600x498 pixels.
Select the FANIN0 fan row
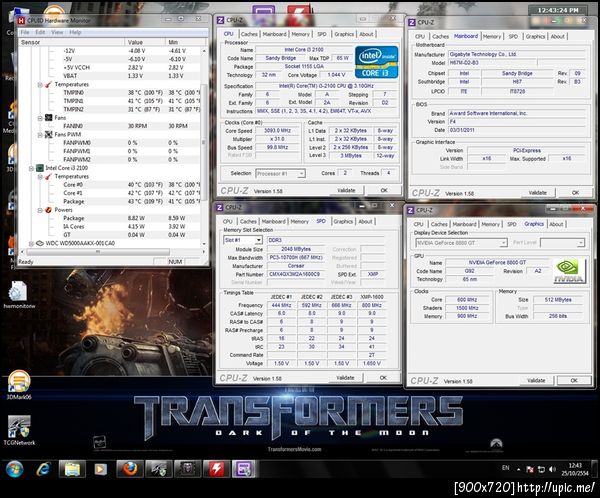click(x=109, y=126)
